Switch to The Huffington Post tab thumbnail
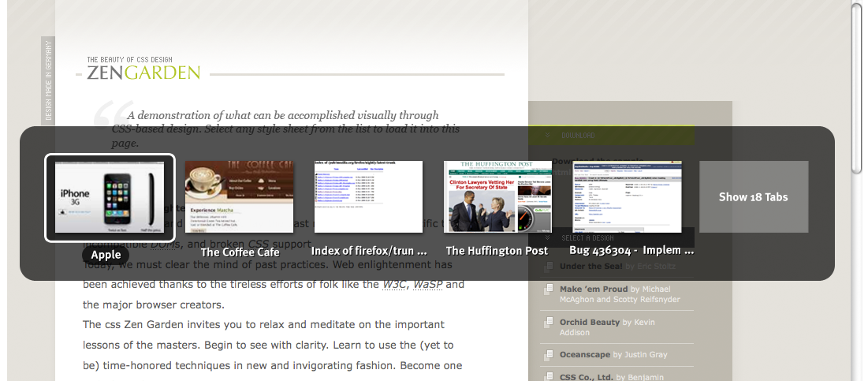 coord(497,196)
